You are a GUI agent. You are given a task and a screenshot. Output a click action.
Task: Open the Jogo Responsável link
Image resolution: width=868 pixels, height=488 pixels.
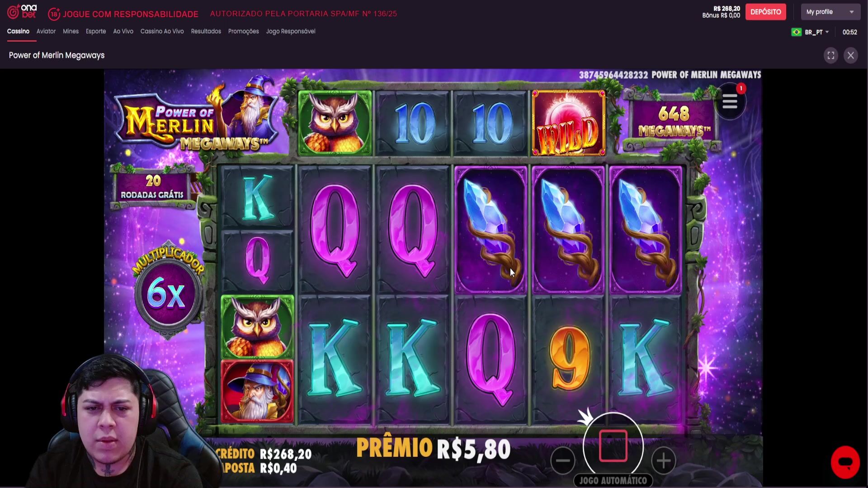point(291,31)
